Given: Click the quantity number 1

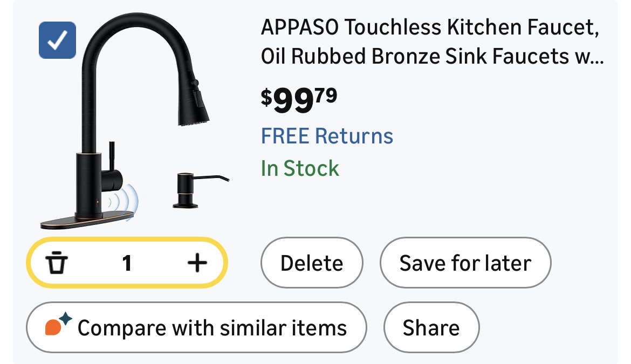Looking at the screenshot, I should [x=127, y=263].
